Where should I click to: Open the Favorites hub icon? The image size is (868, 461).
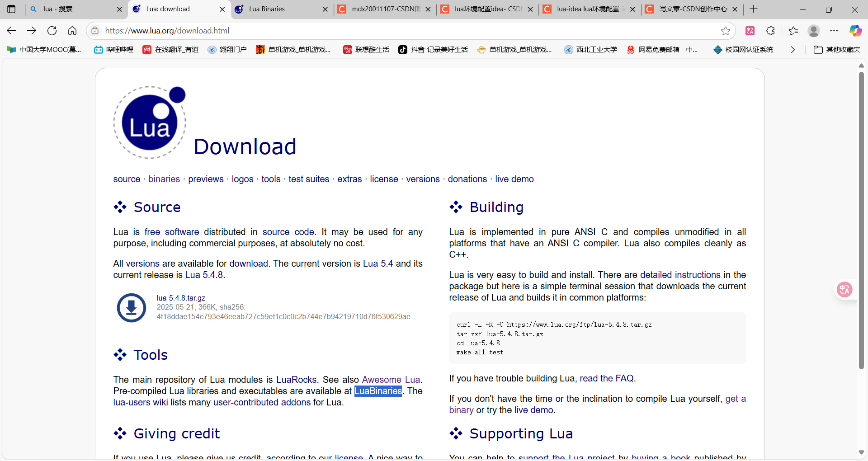[793, 30]
